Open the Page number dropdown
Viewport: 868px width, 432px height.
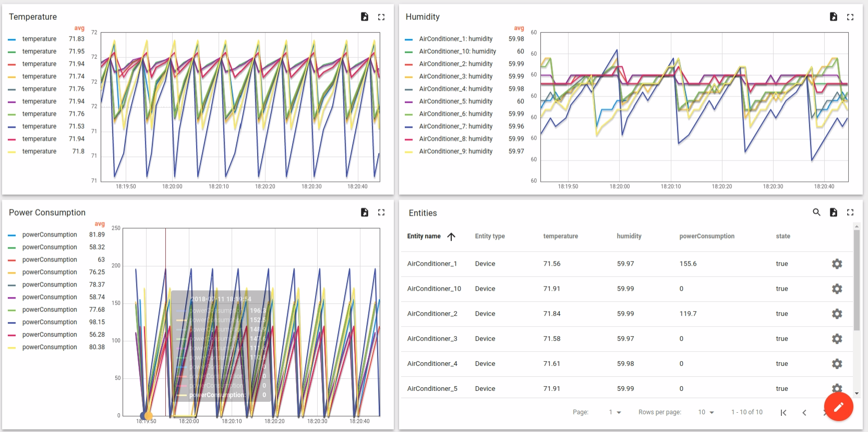pyautogui.click(x=615, y=412)
